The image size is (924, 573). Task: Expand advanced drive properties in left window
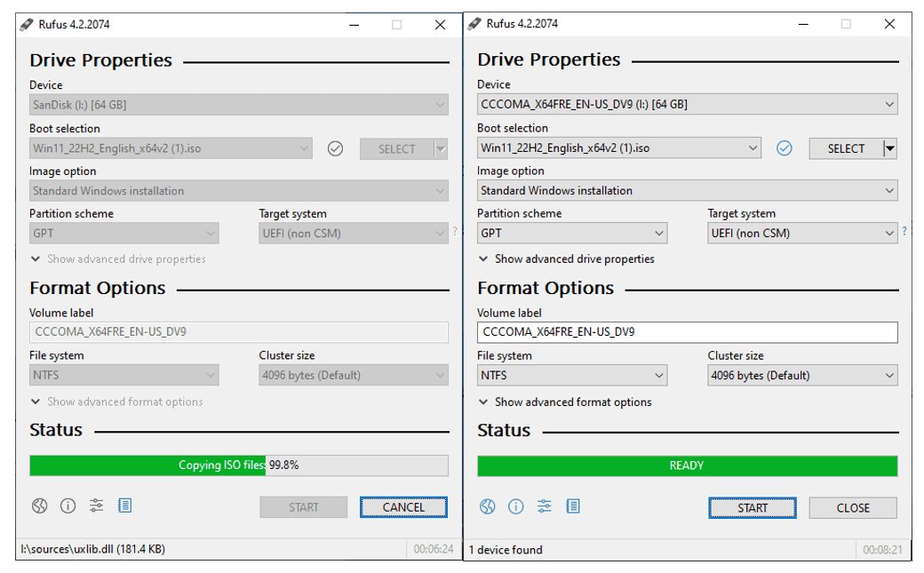pos(118,259)
